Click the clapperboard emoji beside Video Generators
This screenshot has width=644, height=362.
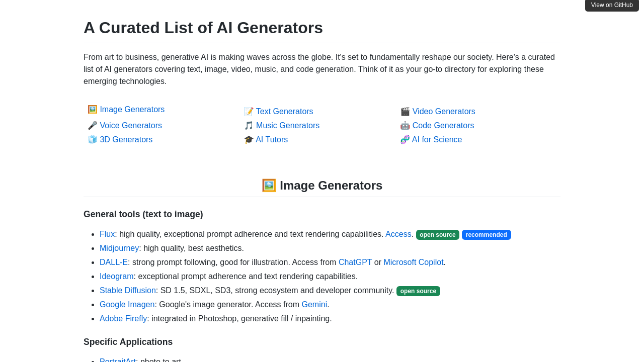pos(405,112)
